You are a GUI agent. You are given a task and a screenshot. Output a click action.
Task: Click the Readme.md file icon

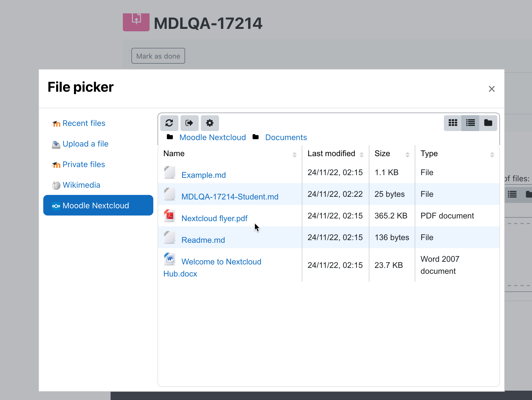coord(170,237)
